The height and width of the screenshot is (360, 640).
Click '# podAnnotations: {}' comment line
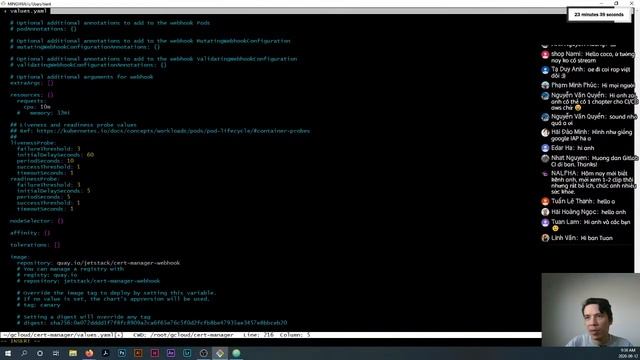coord(43,29)
